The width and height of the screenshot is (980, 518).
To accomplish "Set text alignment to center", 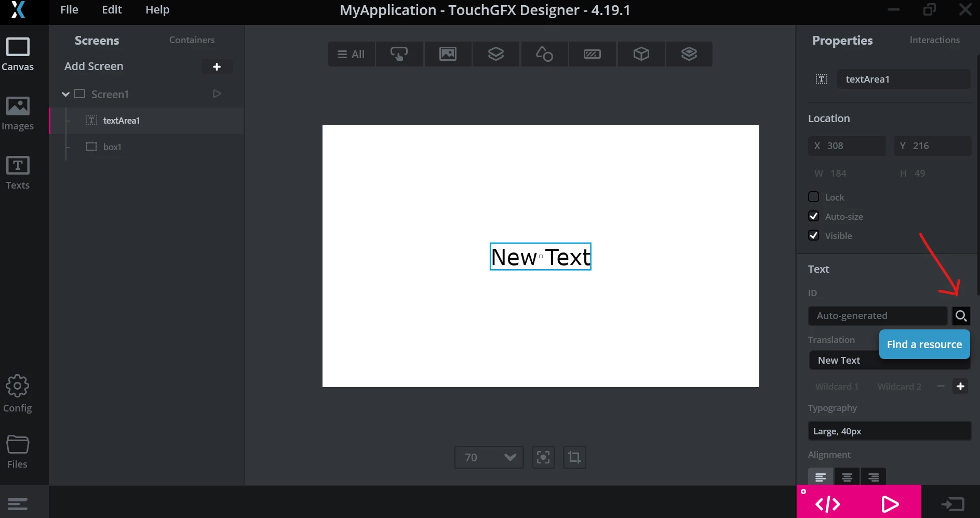I will (x=847, y=477).
